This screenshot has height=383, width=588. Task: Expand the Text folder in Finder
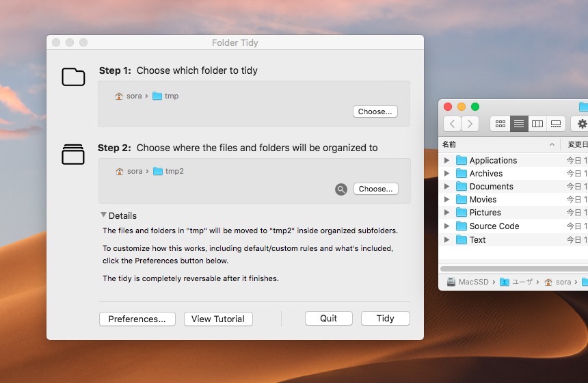coord(446,239)
